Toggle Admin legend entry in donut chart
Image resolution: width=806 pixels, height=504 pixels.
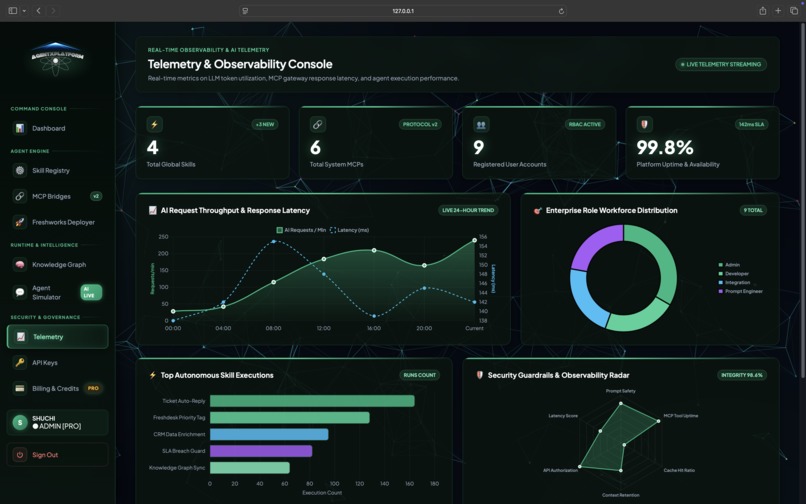[x=729, y=265]
